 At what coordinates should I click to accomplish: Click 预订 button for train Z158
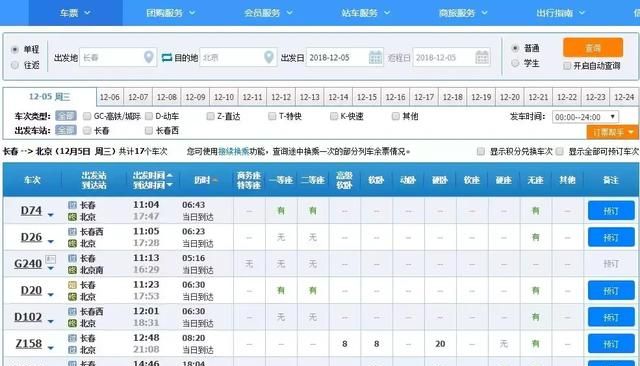pos(611,344)
